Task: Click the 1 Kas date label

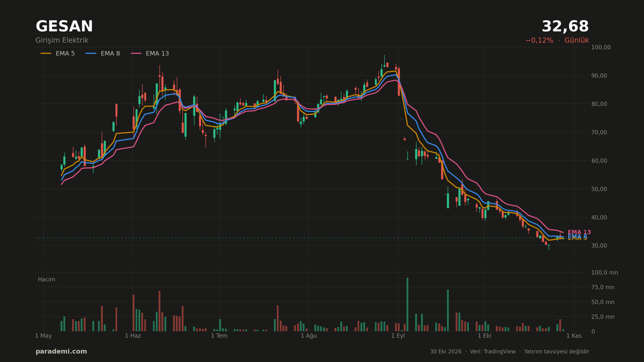Action: pos(574,336)
